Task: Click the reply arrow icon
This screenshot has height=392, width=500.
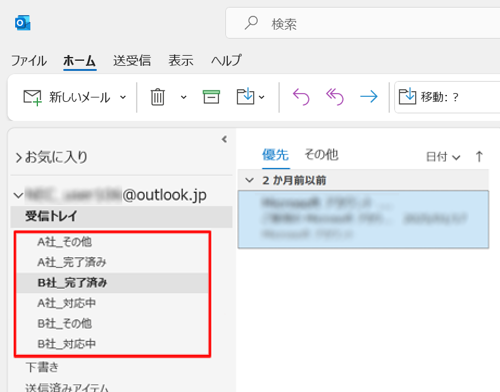Action: point(301,97)
